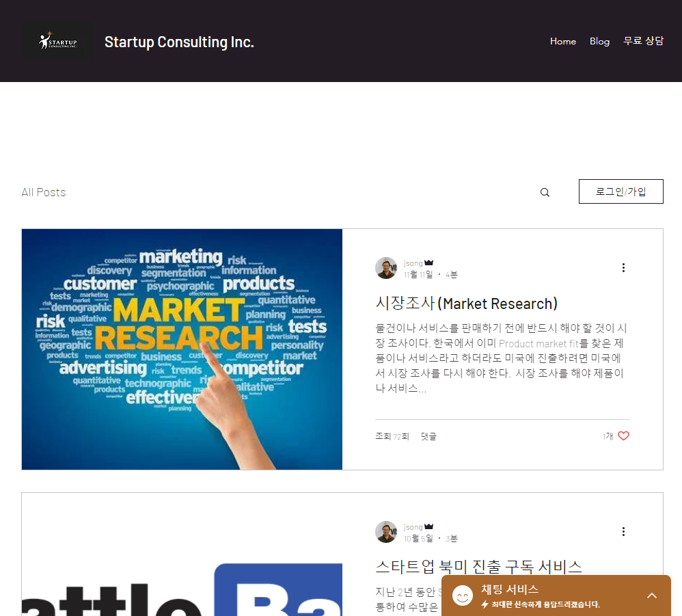
Task: Open more options on 10월 5일 post
Action: pyautogui.click(x=623, y=531)
